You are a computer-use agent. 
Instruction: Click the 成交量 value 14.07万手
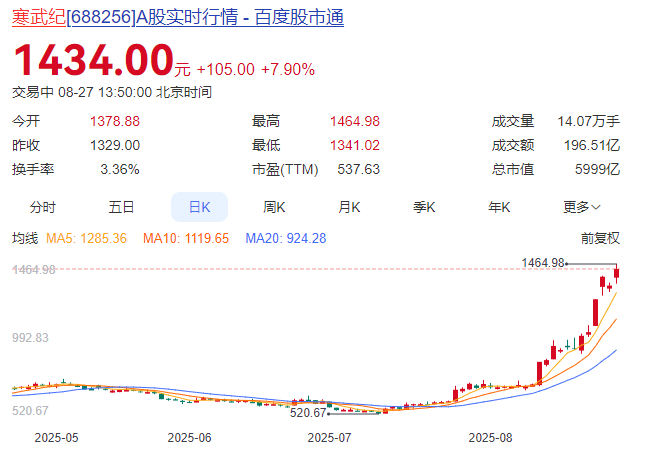(x=589, y=121)
